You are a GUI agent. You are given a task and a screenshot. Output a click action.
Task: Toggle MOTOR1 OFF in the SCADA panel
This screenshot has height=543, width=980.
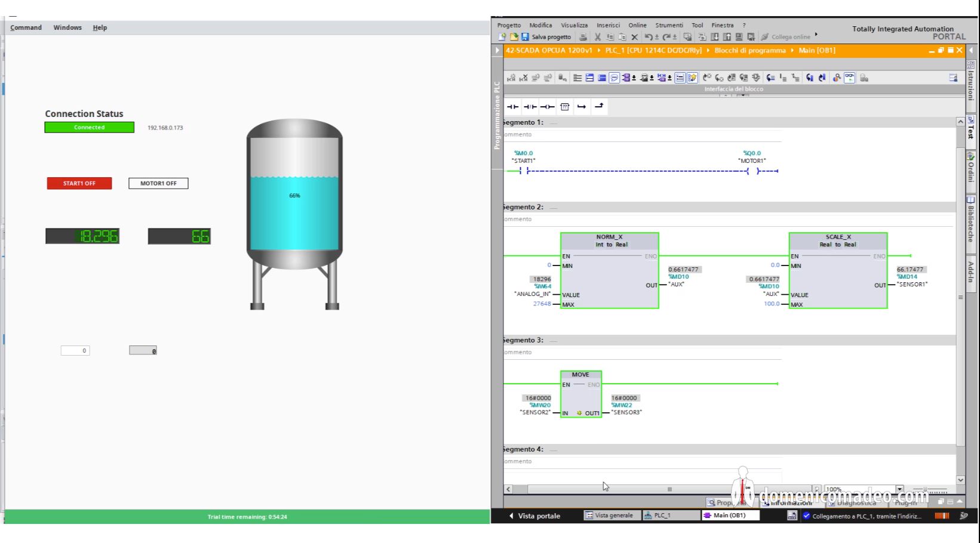tap(158, 183)
